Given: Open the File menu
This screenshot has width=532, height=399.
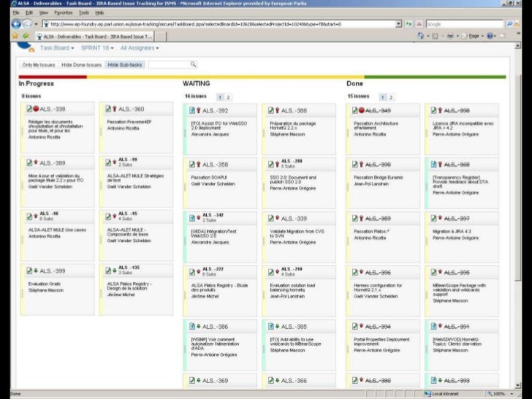Looking at the screenshot, I should pyautogui.click(x=16, y=12).
